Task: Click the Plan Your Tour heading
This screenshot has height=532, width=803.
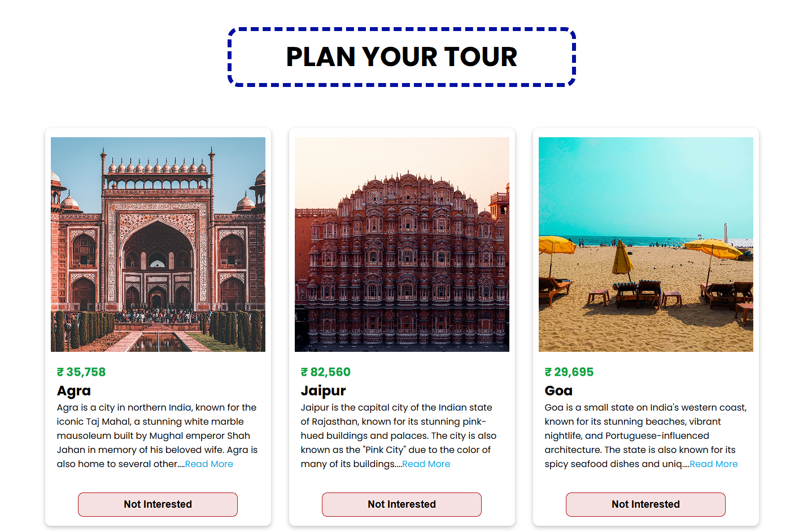Action: click(401, 56)
